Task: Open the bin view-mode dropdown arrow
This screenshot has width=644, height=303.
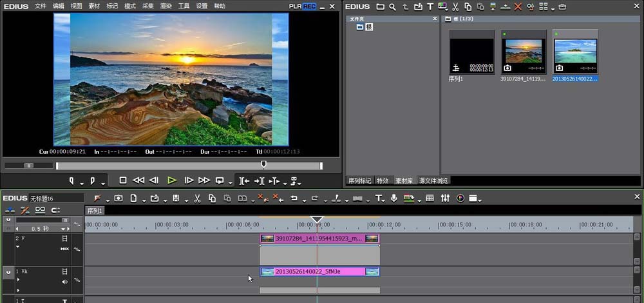Action: (x=553, y=8)
